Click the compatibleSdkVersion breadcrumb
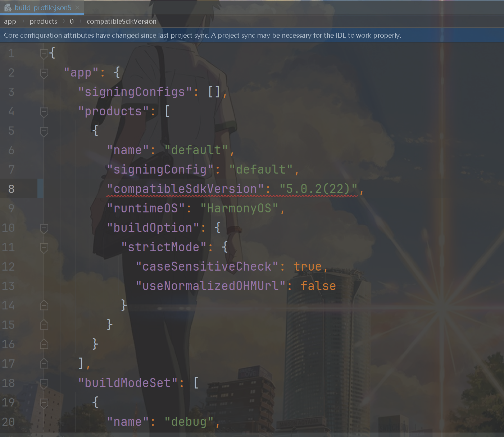Viewport: 504px width, 437px height. point(121,22)
